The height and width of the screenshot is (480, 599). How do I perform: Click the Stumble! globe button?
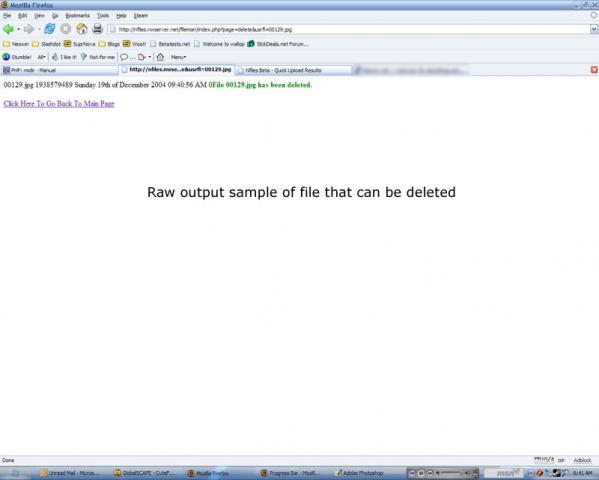coord(17,57)
